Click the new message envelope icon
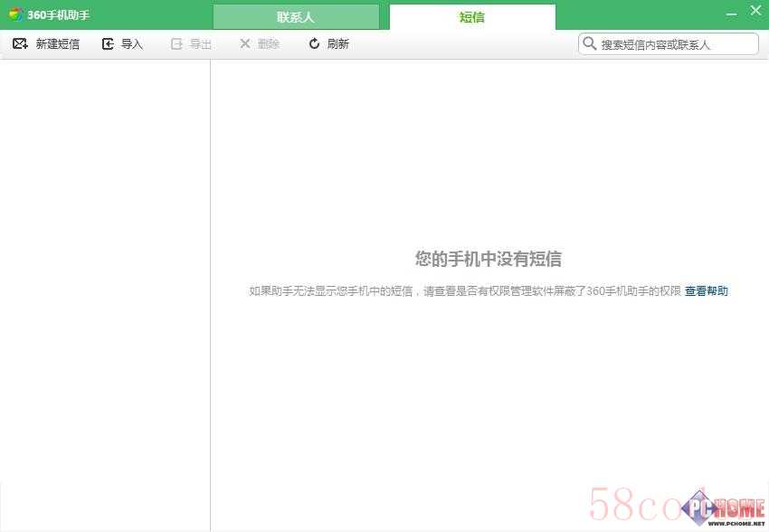The image size is (769, 532). (20, 44)
